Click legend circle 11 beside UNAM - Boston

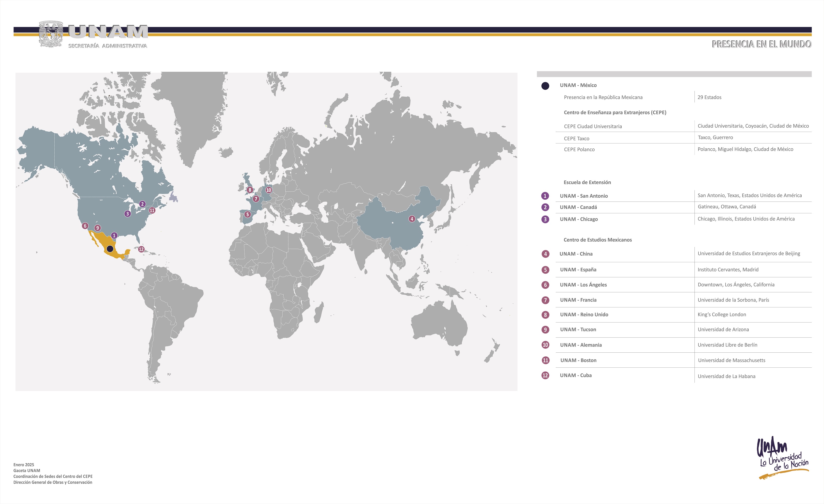point(546,360)
